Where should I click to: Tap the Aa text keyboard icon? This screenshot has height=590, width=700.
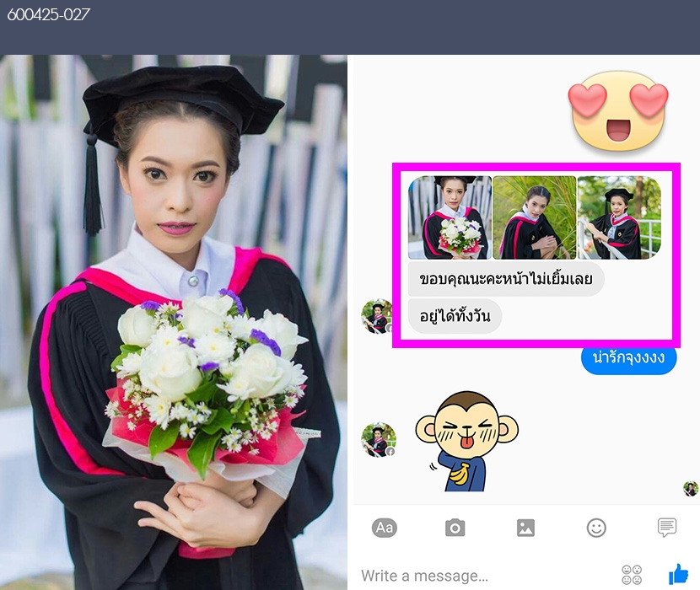[x=385, y=528]
